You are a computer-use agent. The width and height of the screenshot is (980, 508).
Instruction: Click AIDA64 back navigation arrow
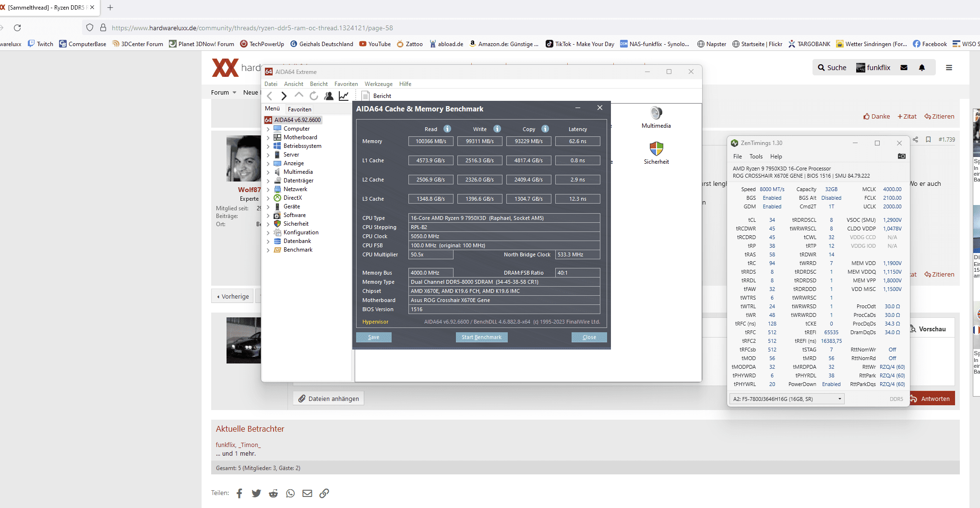coord(269,96)
